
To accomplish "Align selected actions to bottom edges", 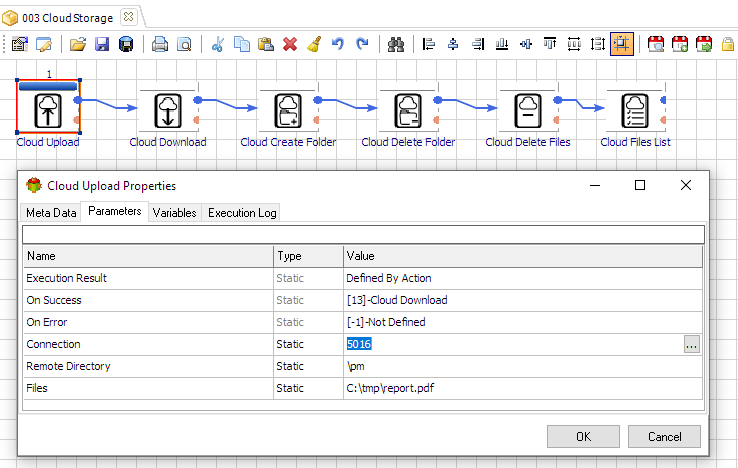I will point(502,44).
